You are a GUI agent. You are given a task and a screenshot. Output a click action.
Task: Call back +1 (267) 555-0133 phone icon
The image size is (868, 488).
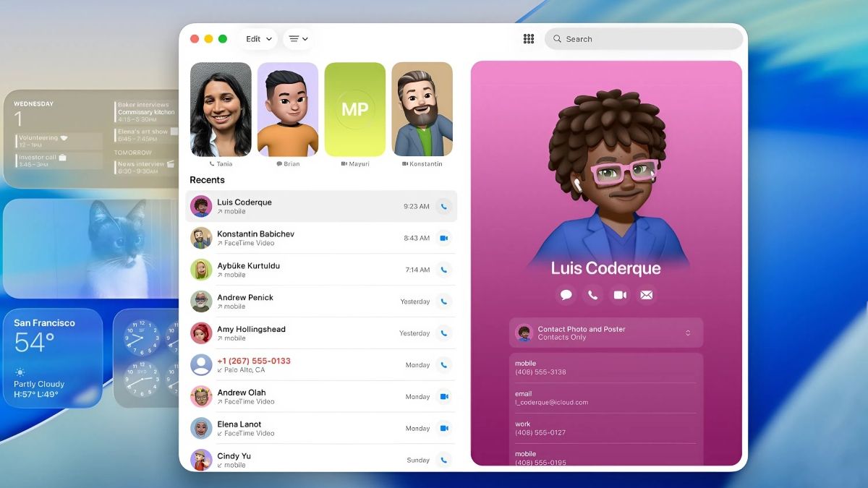[444, 365]
